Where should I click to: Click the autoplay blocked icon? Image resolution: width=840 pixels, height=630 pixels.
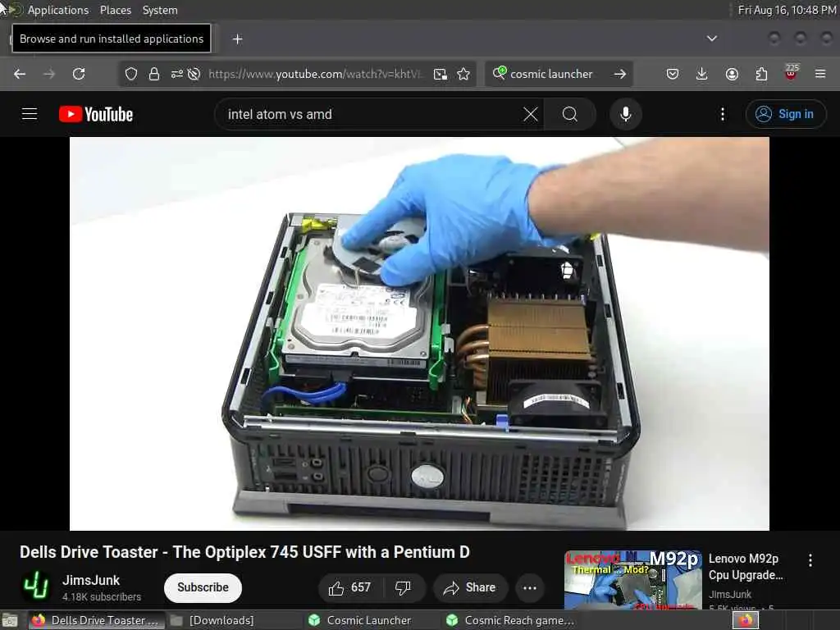point(194,74)
